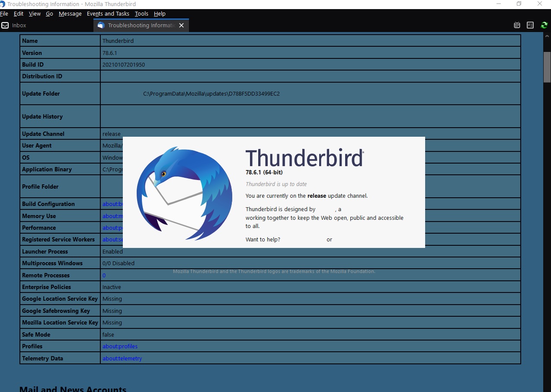
Task: Click the 'release' update channel value
Action: (x=112, y=134)
